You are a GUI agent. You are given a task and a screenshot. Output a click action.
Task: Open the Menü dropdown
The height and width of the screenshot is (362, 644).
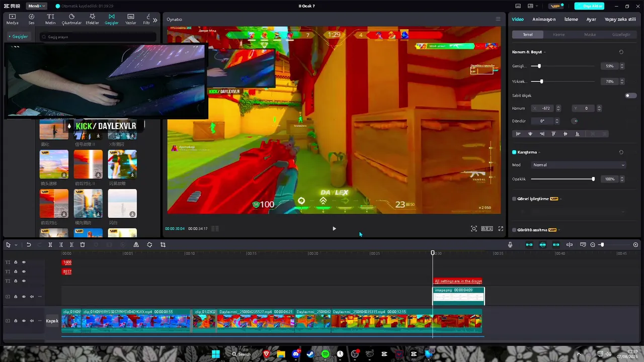tap(36, 6)
